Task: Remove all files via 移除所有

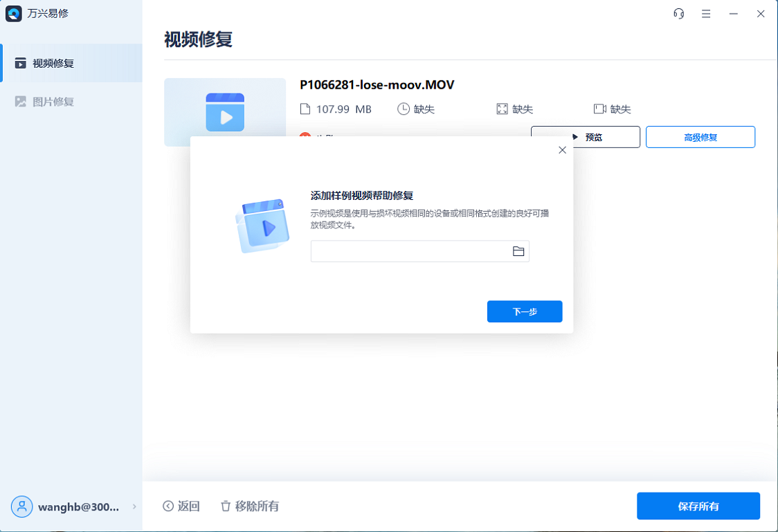Action: pos(251,506)
